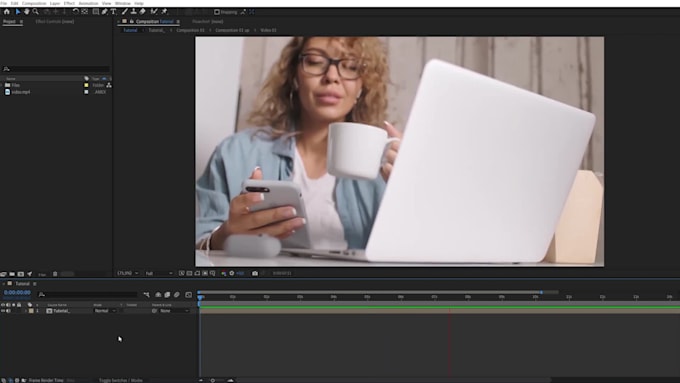Create a new composition from project footer
The image size is (680, 383).
[x=20, y=274]
